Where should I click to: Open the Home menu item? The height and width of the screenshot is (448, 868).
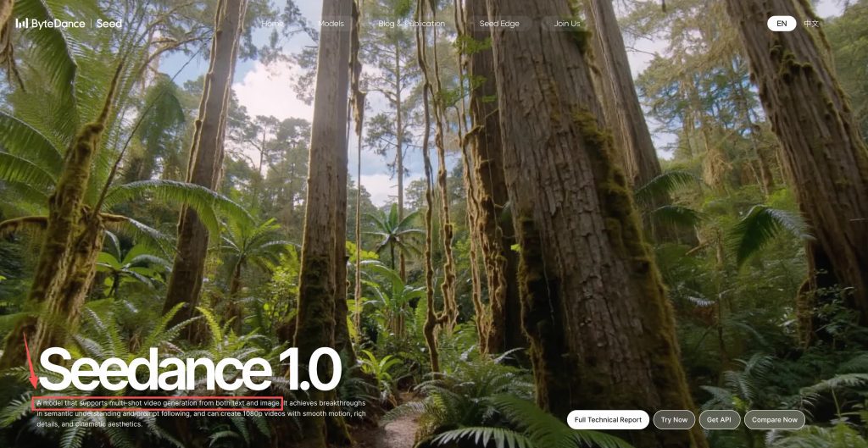(x=272, y=24)
